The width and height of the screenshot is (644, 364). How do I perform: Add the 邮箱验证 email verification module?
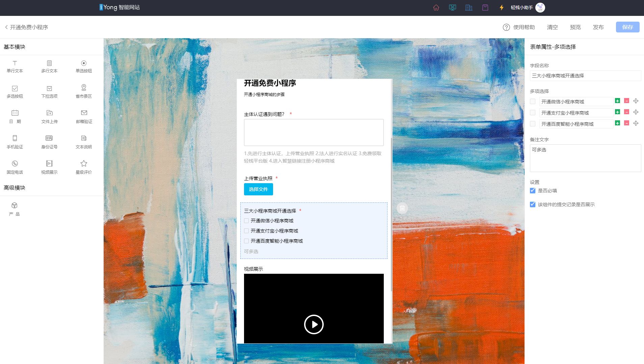(83, 116)
